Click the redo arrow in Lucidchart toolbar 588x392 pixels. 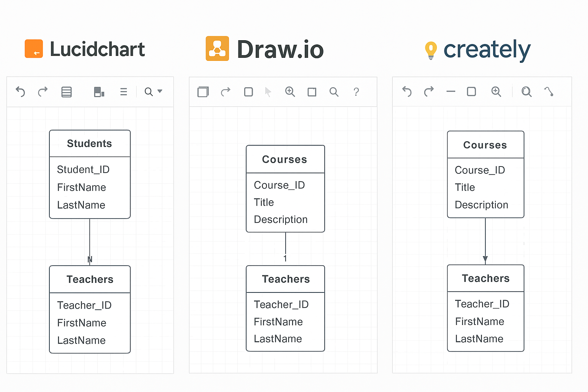click(x=42, y=91)
